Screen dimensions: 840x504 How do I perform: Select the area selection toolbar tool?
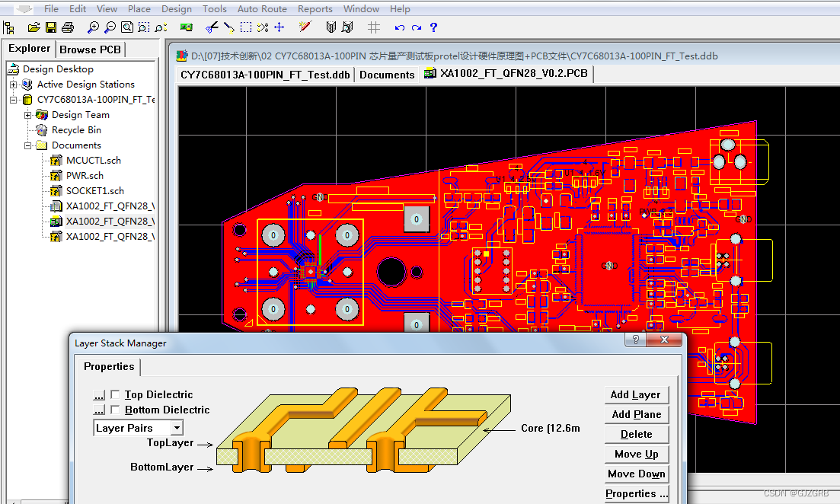click(x=245, y=27)
